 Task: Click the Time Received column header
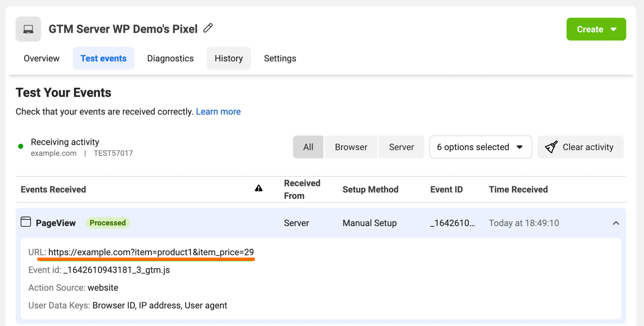coord(518,189)
